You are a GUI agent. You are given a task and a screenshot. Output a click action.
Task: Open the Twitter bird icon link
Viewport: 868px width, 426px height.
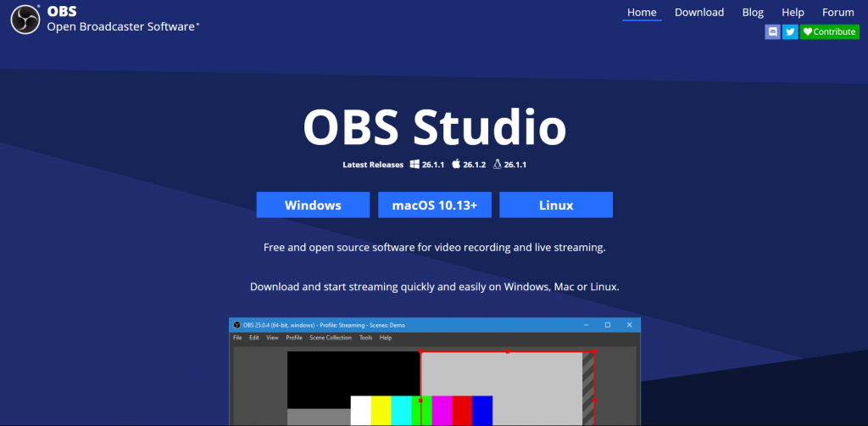pyautogui.click(x=790, y=31)
